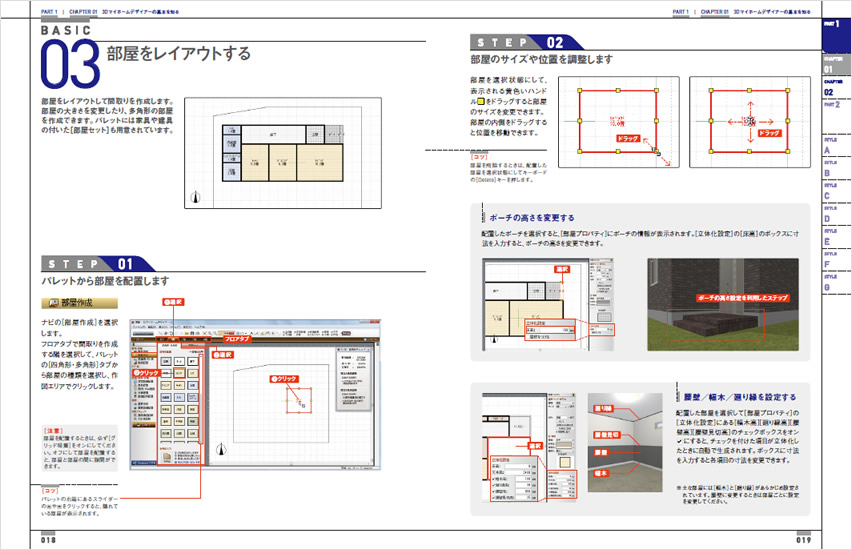Click the page number 018
The image size is (852, 550).
click(48, 540)
